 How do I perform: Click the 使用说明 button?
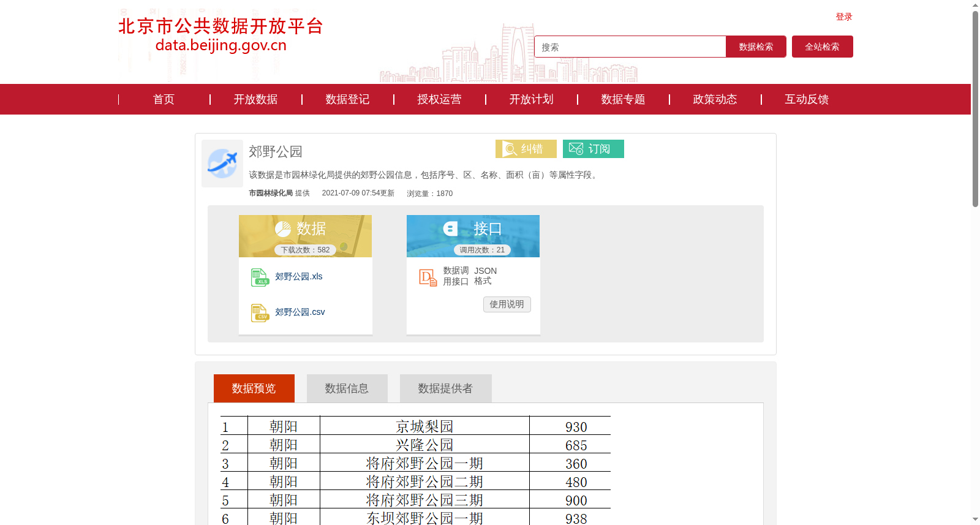[507, 304]
